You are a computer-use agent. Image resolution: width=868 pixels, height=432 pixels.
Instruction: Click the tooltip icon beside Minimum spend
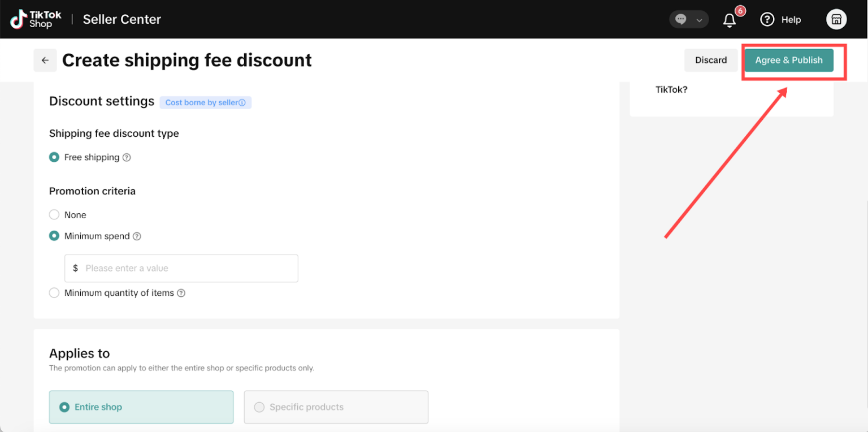click(137, 236)
